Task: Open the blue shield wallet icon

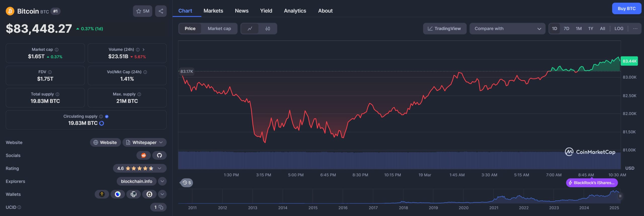Action: click(x=117, y=194)
